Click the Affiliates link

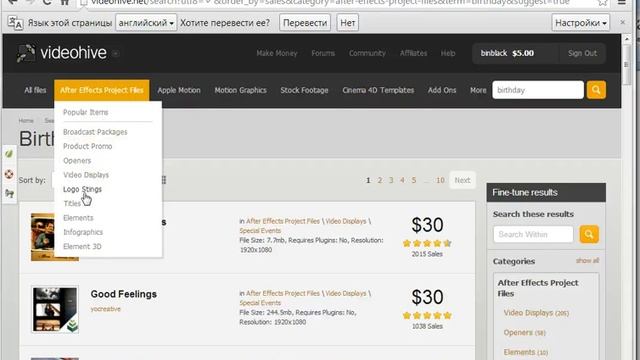pyautogui.click(x=413, y=53)
